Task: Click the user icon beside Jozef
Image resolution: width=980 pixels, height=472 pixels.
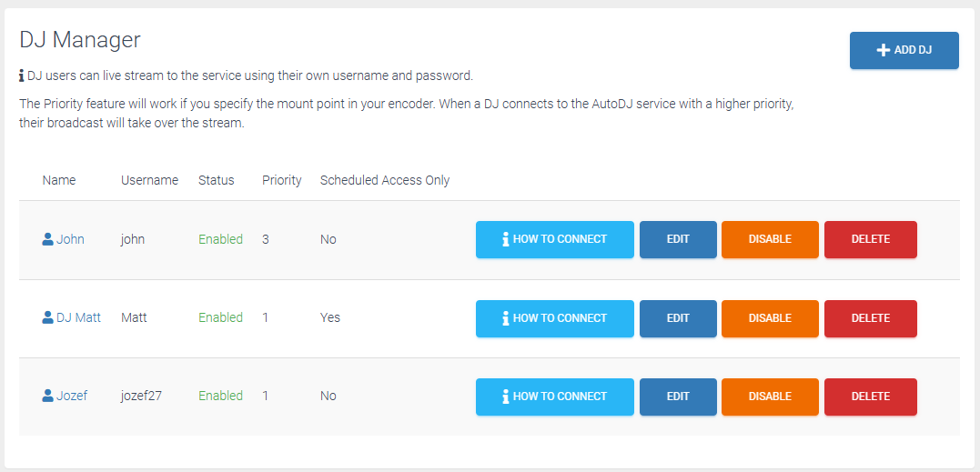Action: pyautogui.click(x=48, y=396)
